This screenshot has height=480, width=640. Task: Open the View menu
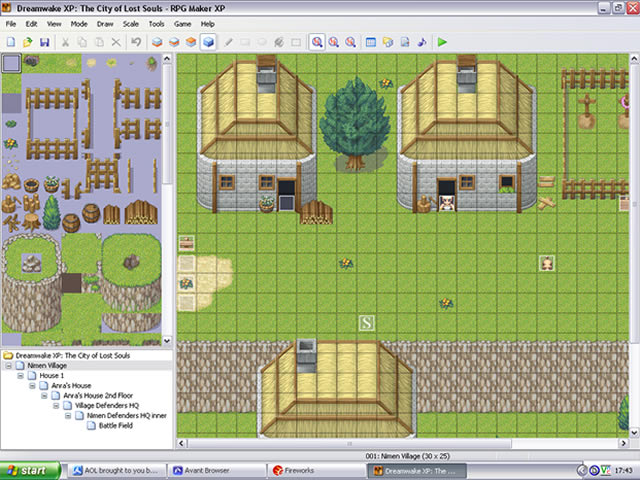[x=54, y=24]
